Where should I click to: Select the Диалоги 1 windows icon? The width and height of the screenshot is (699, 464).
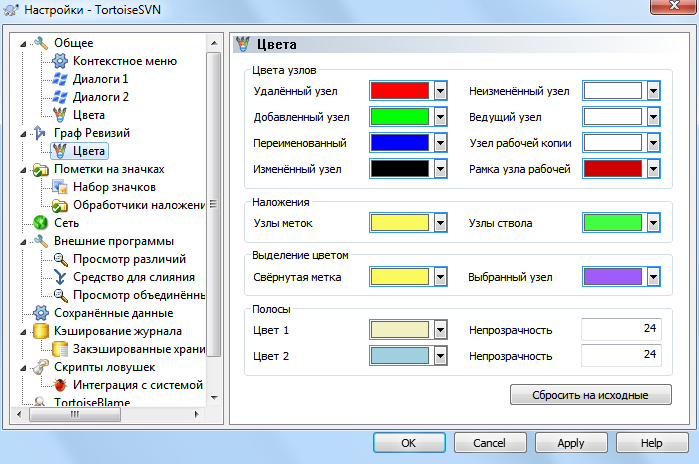click(x=60, y=79)
